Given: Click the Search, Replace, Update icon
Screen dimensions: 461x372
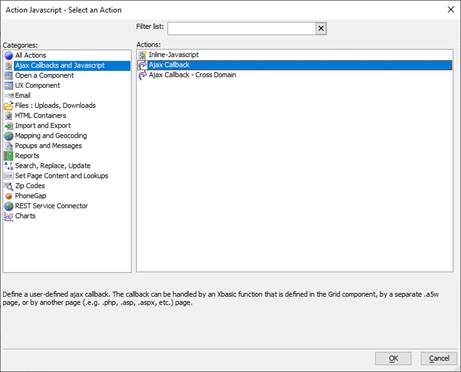Looking at the screenshot, I should pyautogui.click(x=9, y=166).
